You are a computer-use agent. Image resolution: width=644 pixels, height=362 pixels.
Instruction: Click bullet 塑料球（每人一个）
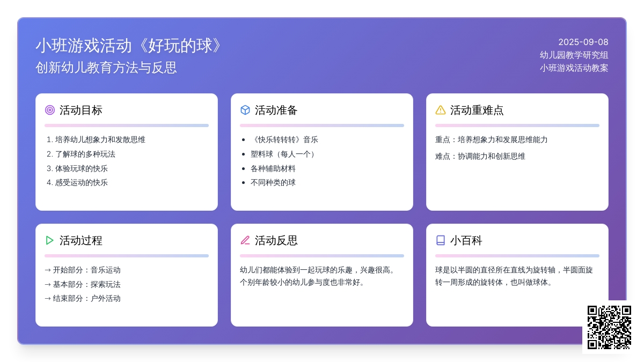click(x=284, y=154)
